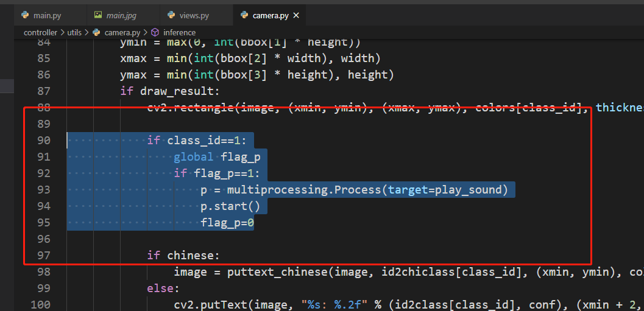The width and height of the screenshot is (644, 311).
Task: Click the Python icon on views.py tab
Action: [171, 16]
